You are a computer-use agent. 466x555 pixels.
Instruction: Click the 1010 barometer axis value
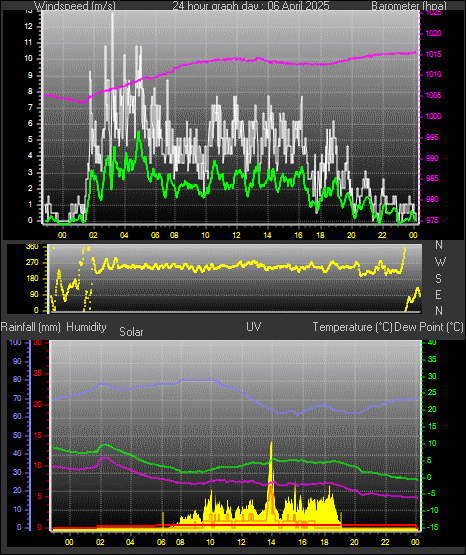point(433,75)
